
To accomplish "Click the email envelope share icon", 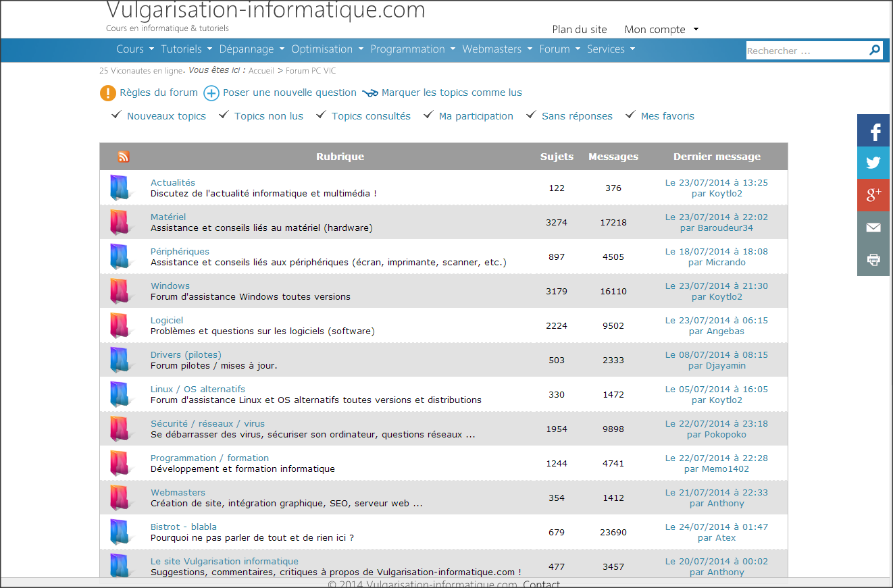I will click(x=875, y=228).
